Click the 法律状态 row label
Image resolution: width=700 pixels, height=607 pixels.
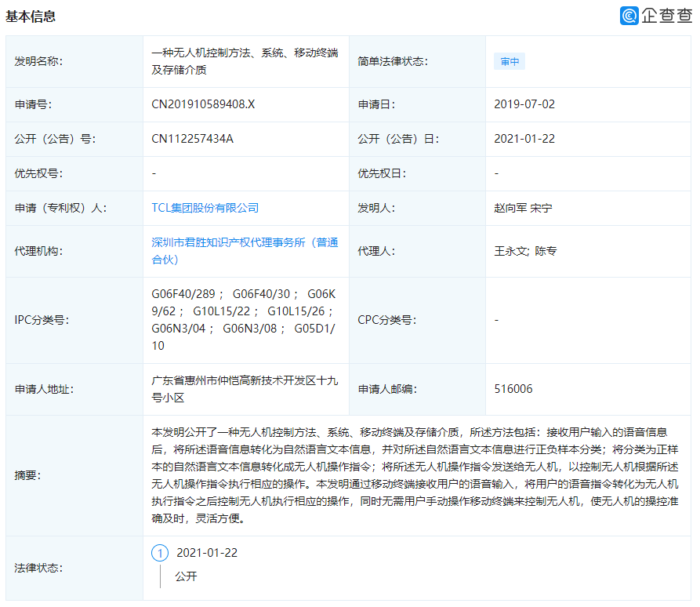click(38, 567)
